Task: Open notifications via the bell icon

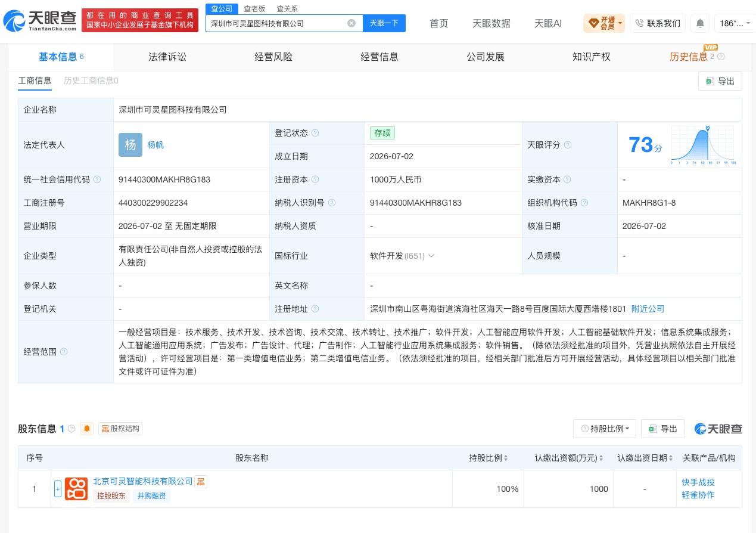Action: click(700, 23)
